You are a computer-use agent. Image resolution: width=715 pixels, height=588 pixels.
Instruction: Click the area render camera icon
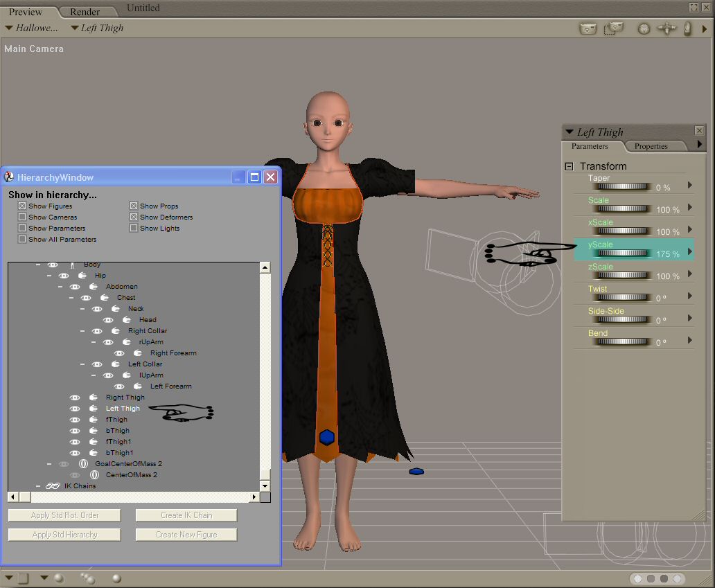[613, 28]
